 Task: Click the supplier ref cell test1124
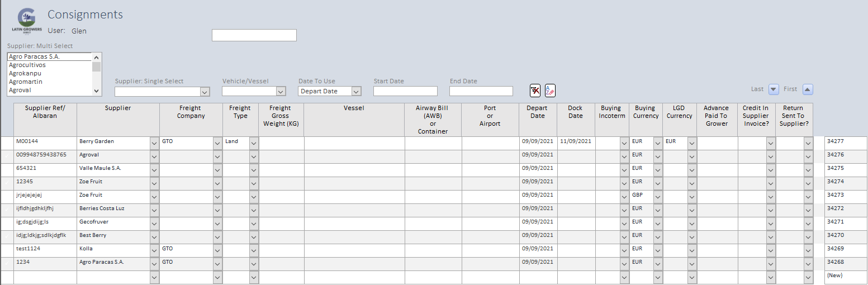click(x=45, y=251)
